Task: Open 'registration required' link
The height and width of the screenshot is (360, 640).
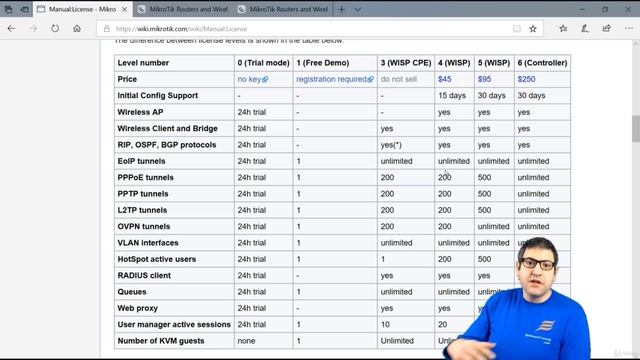Action: click(335, 79)
